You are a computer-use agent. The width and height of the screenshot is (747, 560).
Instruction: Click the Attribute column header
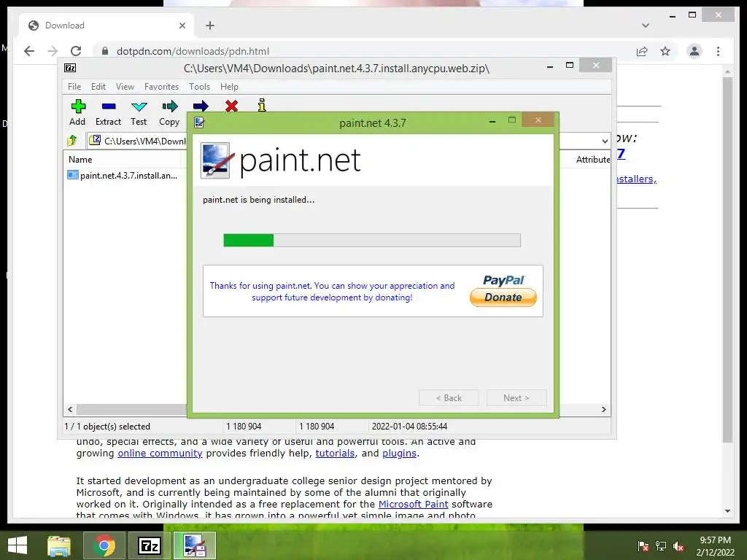(x=592, y=160)
